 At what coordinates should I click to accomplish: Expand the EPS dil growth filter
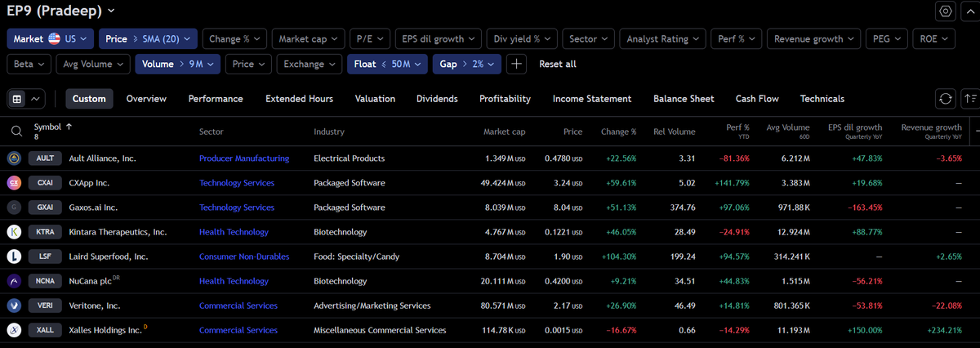pyautogui.click(x=438, y=38)
